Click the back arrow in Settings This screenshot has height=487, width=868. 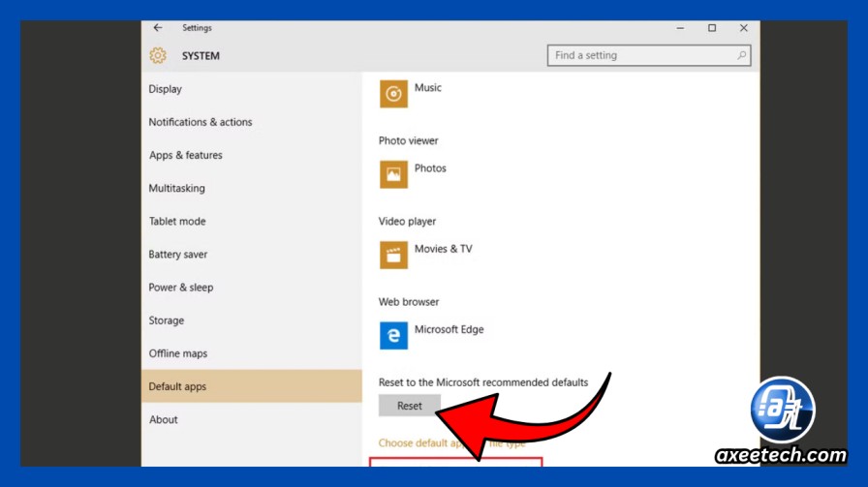pos(158,28)
